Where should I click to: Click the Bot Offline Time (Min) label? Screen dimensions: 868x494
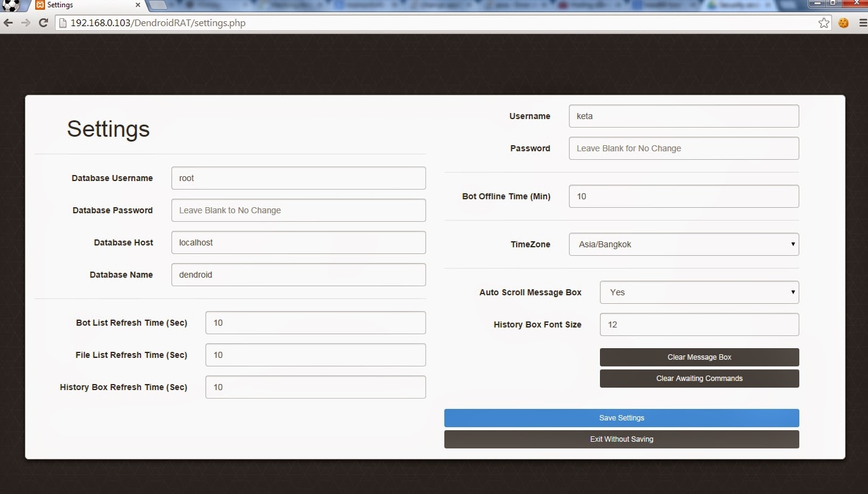[506, 196]
